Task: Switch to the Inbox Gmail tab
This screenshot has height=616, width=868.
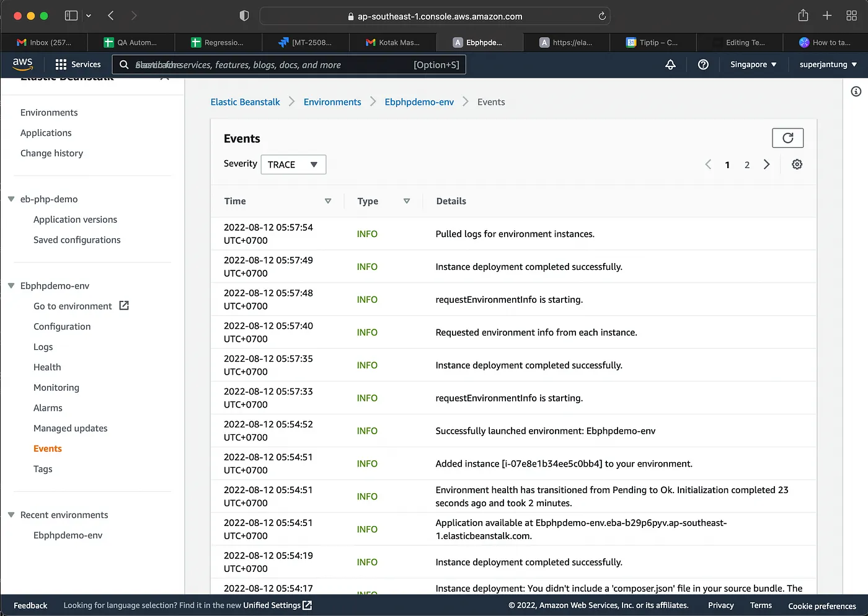Action: click(44, 42)
